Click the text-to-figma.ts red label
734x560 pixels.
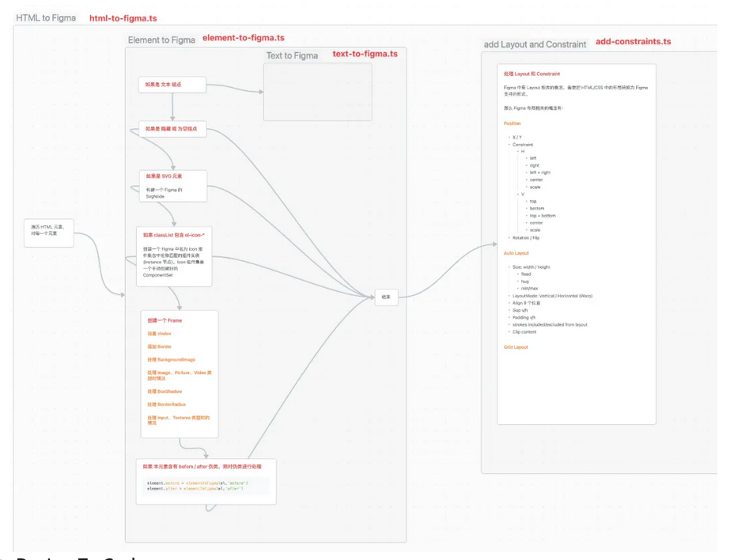click(365, 54)
